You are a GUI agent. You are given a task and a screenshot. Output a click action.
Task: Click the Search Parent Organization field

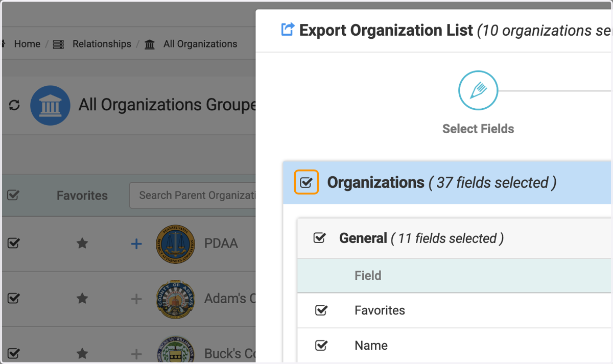(193, 195)
